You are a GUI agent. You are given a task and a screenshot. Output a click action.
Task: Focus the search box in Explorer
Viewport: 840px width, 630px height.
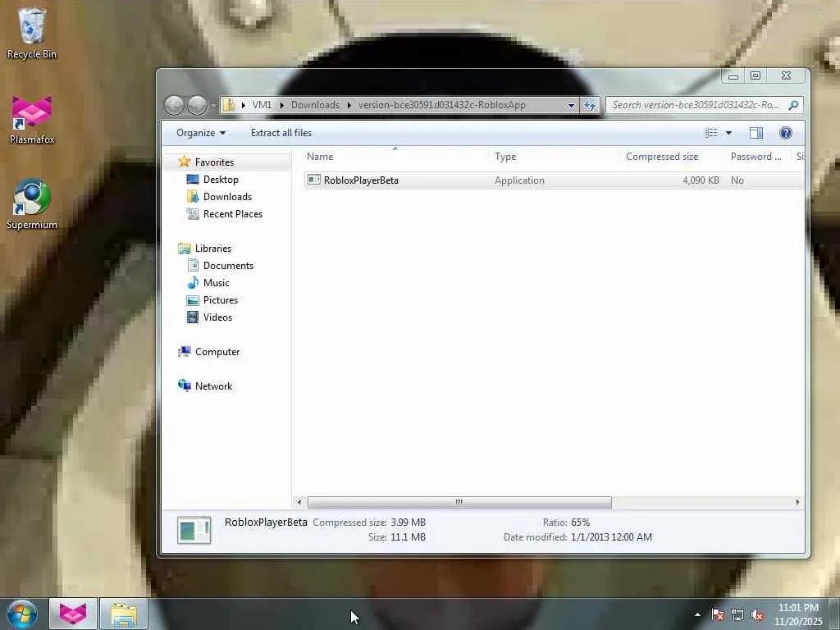point(695,105)
